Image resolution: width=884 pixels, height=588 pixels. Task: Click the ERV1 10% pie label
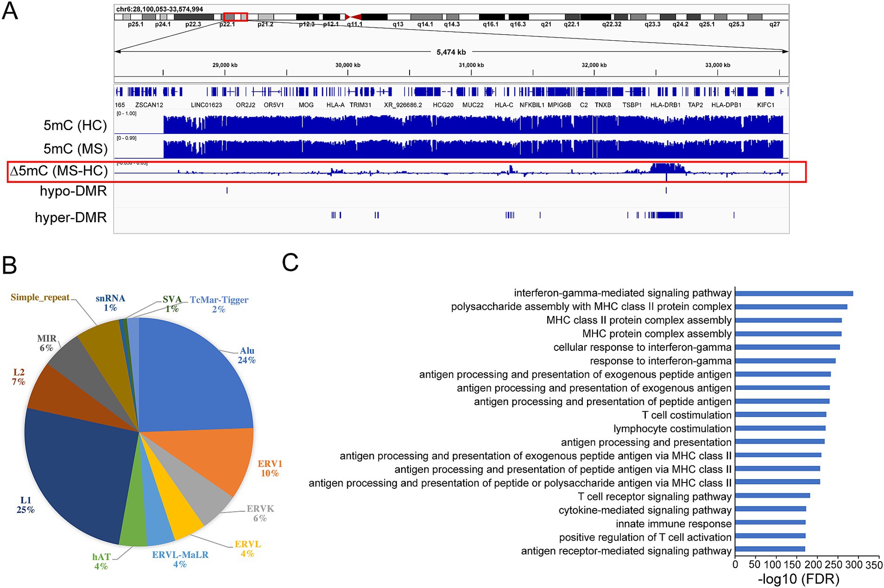(x=270, y=468)
